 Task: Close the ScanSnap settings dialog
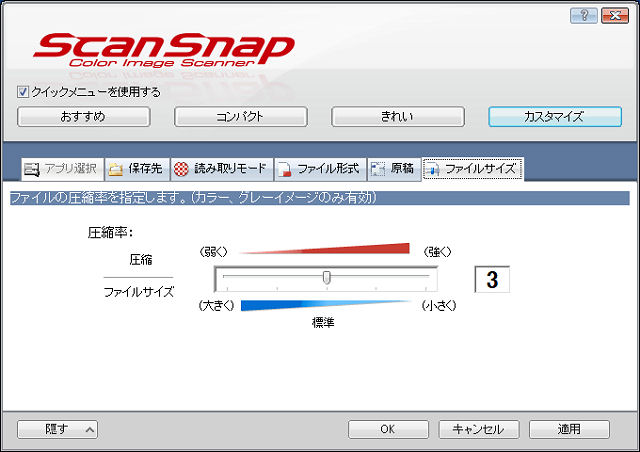[x=615, y=16]
